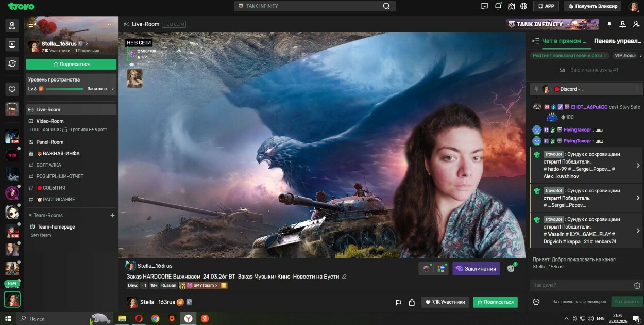Expand TrovoBot message with only _Sergei_Popov_

pyautogui.click(x=638, y=198)
